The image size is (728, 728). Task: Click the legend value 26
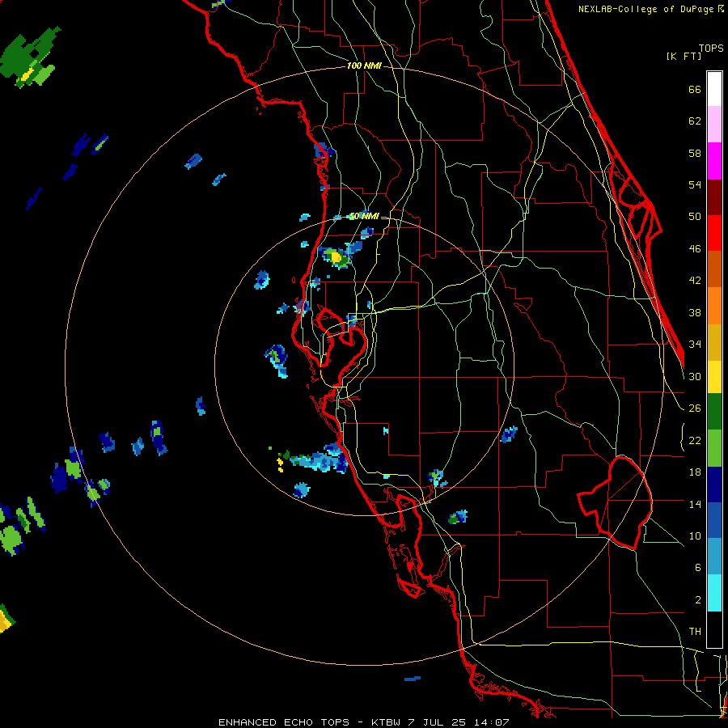coord(695,408)
